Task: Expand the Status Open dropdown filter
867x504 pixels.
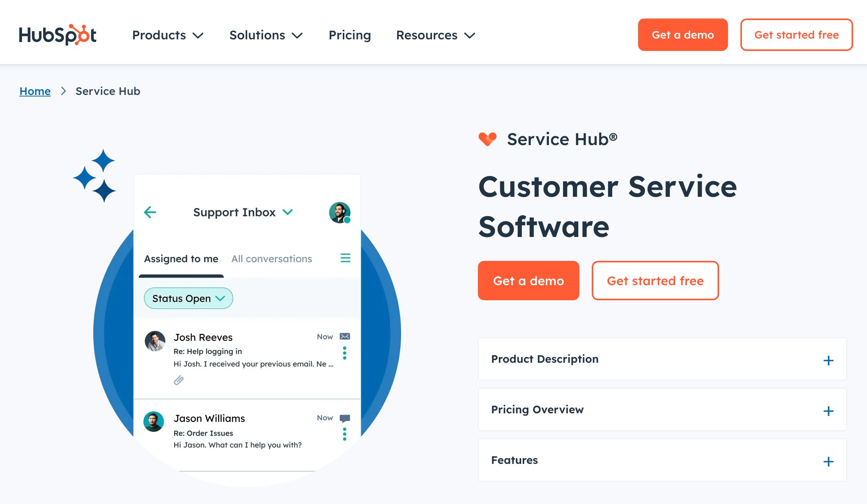Action: coord(188,298)
